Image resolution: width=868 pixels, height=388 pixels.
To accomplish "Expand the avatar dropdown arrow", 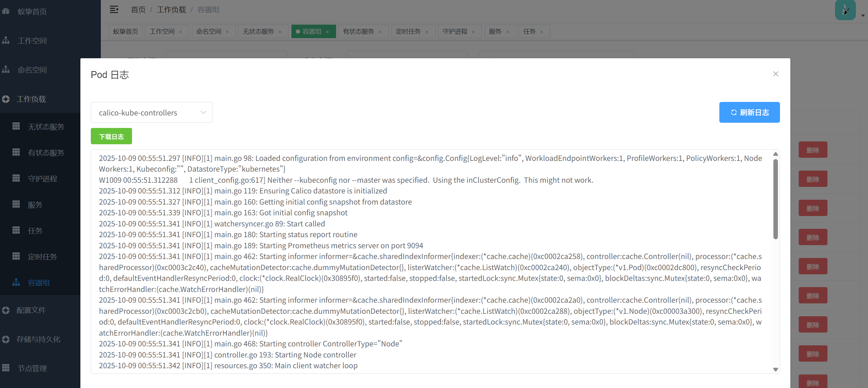I will coord(863,16).
